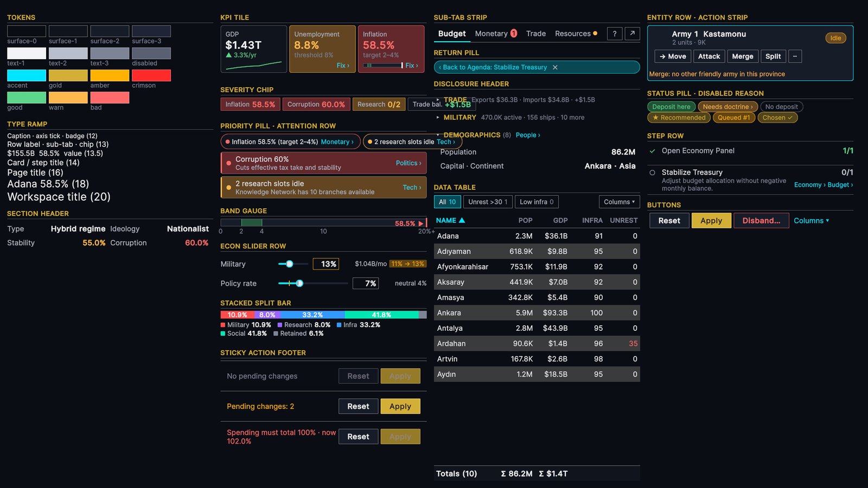The image size is (868, 488).
Task: Apply the 'Pending changes: 2' footer
Action: pyautogui.click(x=400, y=406)
